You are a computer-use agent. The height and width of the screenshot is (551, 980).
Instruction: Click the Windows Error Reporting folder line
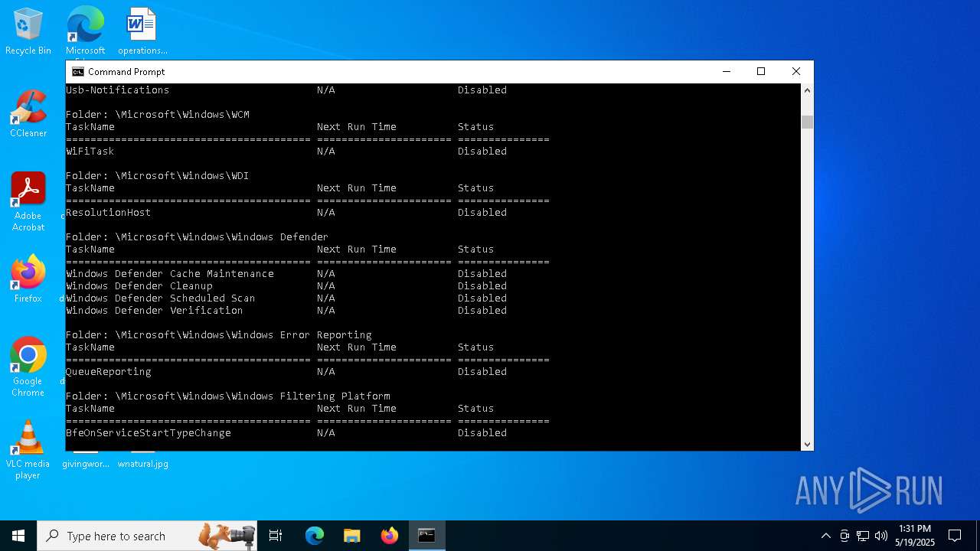(218, 335)
